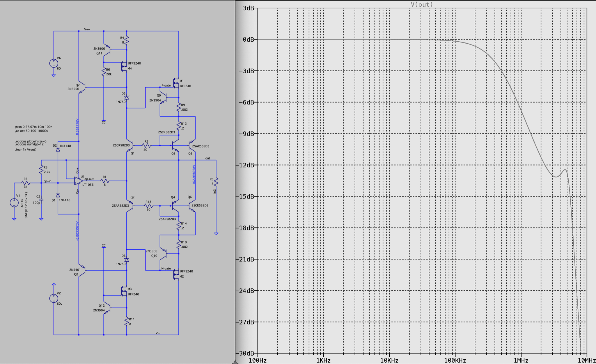Click the Q11 2N3906 transistor symbol
The image size is (596, 364).
107,49
